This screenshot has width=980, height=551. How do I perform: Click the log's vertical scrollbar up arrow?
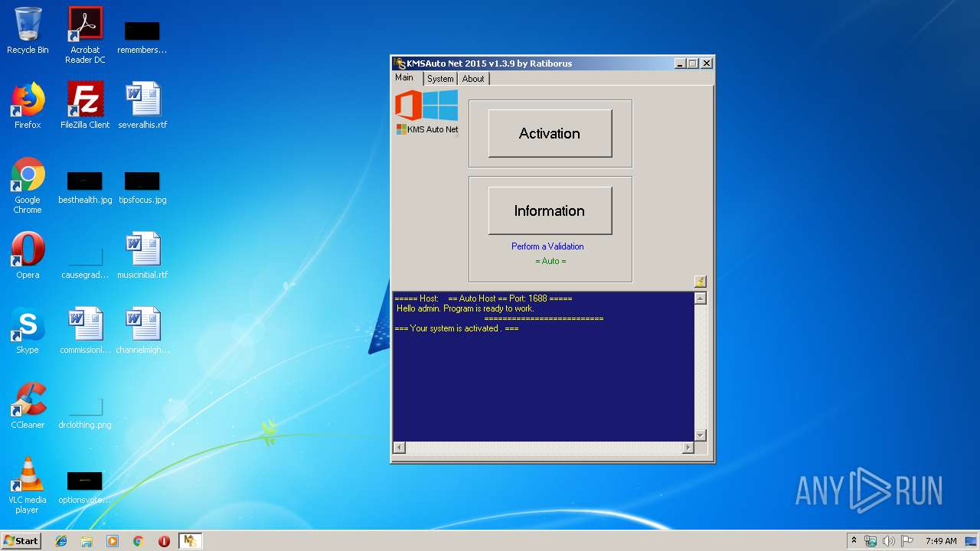tap(700, 298)
